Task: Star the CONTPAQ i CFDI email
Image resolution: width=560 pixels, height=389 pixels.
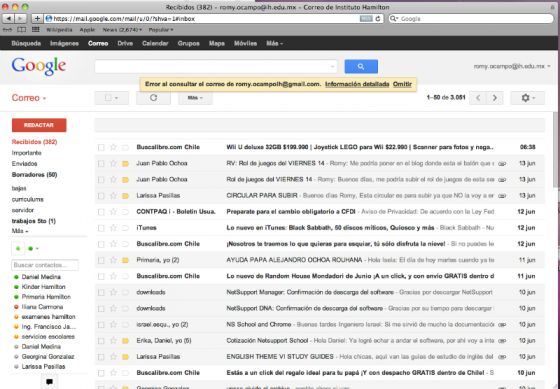Action: pyautogui.click(x=113, y=212)
